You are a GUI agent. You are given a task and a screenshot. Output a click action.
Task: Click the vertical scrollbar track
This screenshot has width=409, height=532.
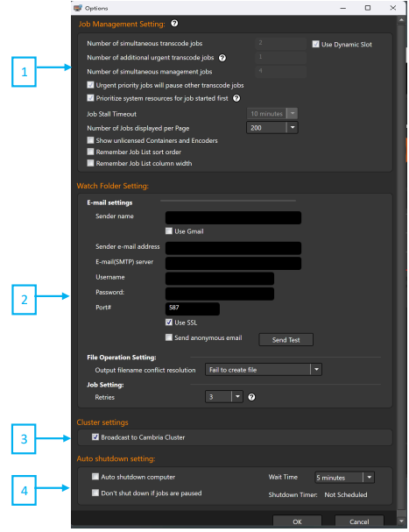(x=401, y=272)
